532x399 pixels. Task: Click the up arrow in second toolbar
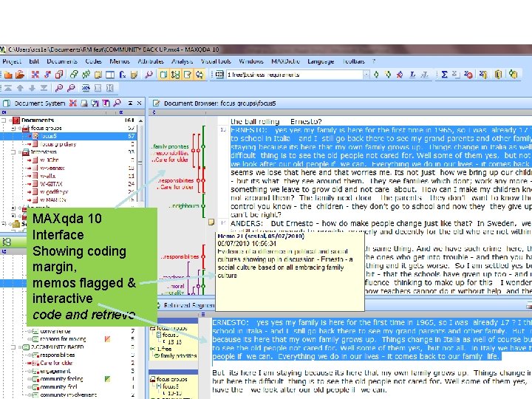pos(20,88)
